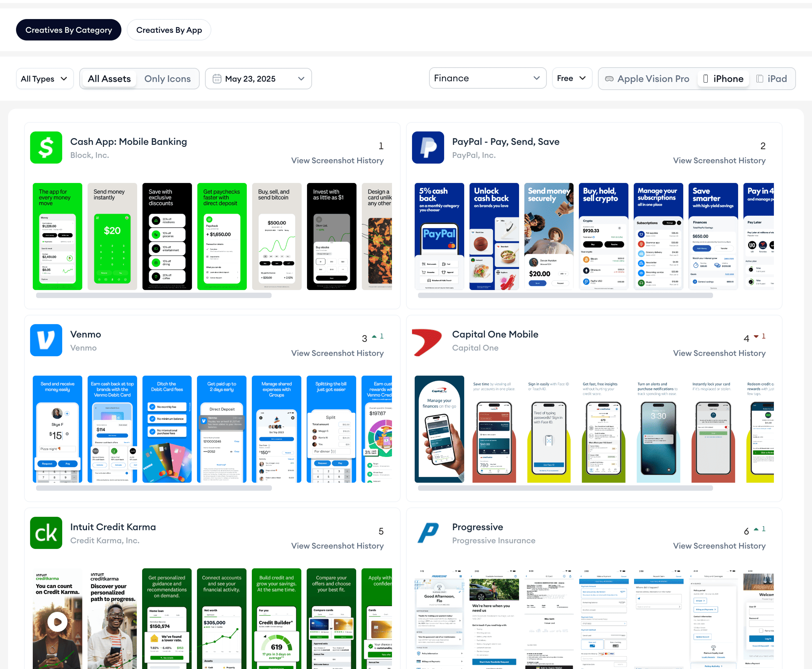Click the Venmo blue V icon
The width and height of the screenshot is (812, 669).
click(x=46, y=340)
